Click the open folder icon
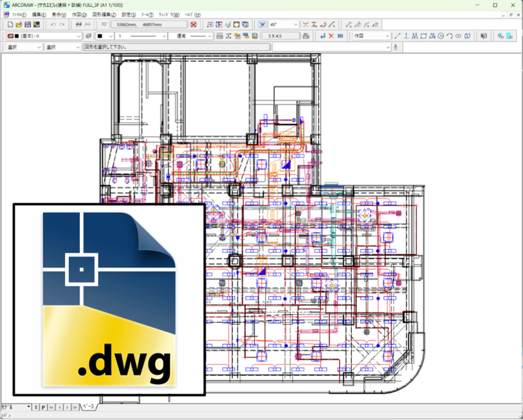This screenshot has width=523, height=420. click(19, 25)
